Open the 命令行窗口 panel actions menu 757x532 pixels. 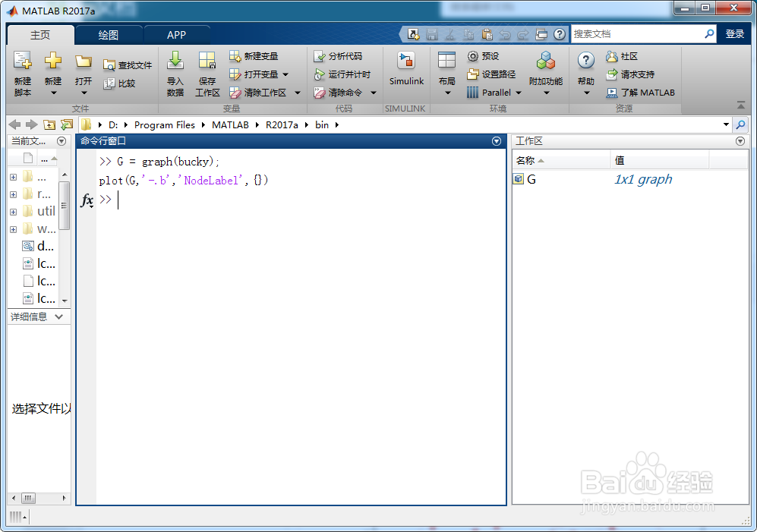[x=497, y=141]
